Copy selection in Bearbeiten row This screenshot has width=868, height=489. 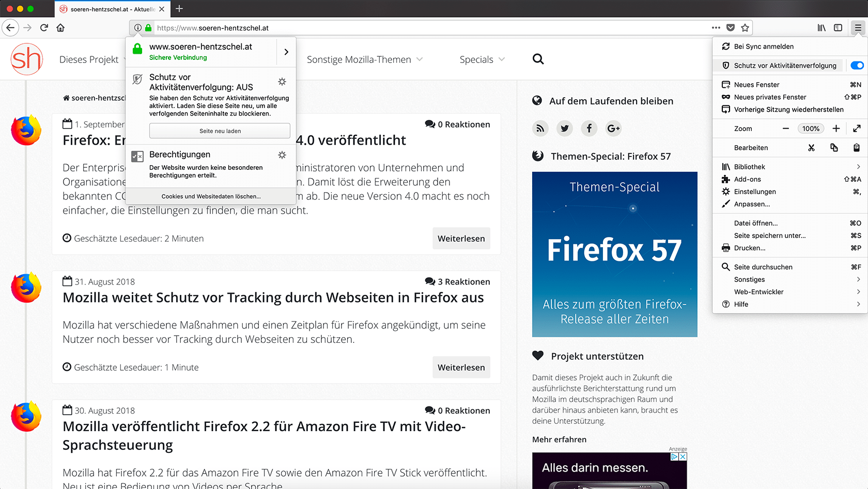click(834, 148)
